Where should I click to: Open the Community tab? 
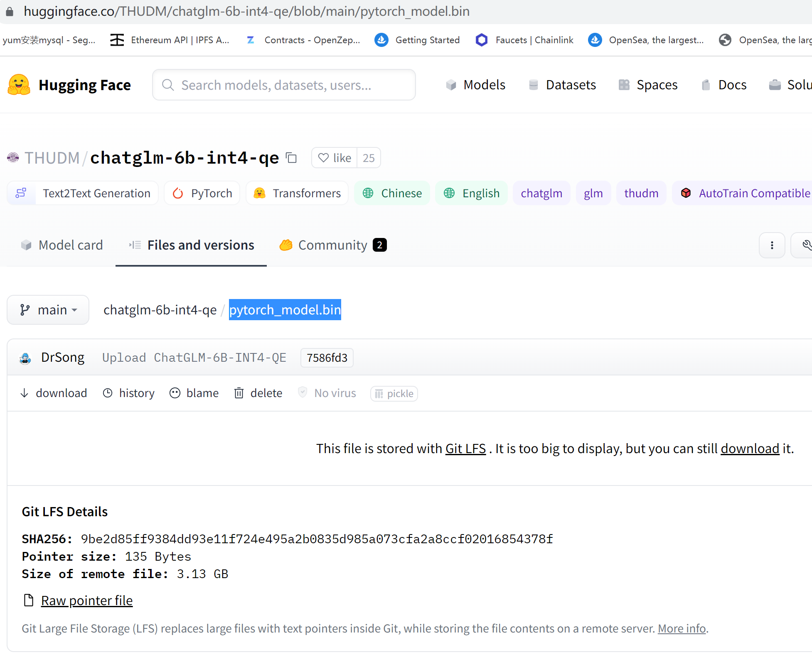coord(332,245)
